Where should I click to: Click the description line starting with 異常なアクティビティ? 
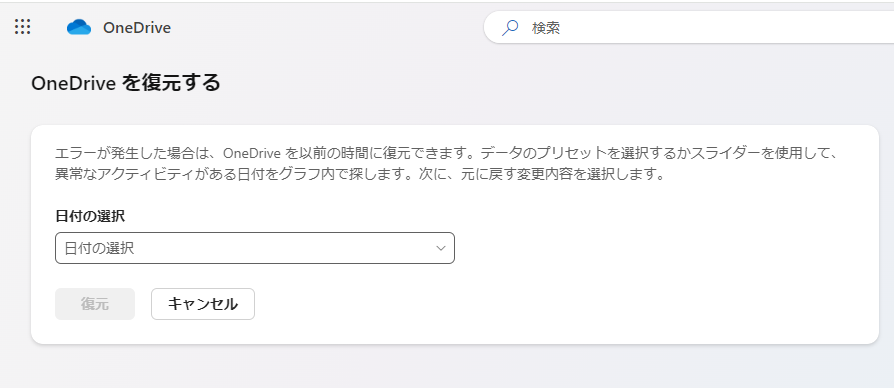(360, 174)
